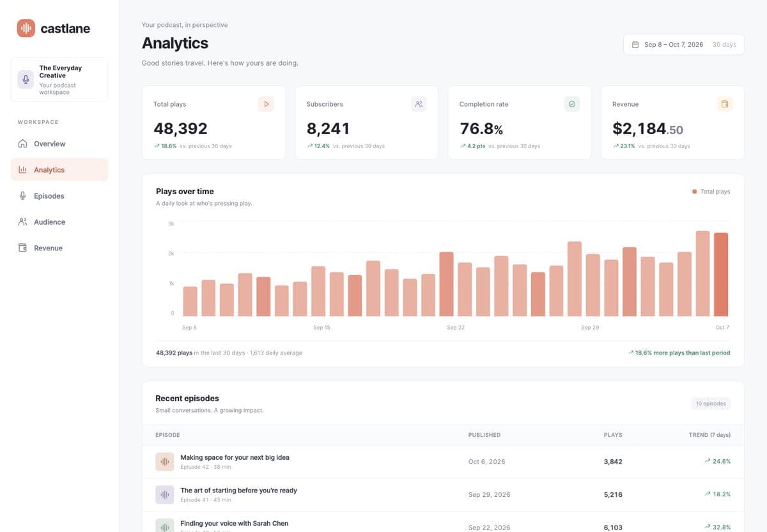The image size is (767, 532).
Task: Click the wallet icon on Revenue card
Action: point(725,104)
